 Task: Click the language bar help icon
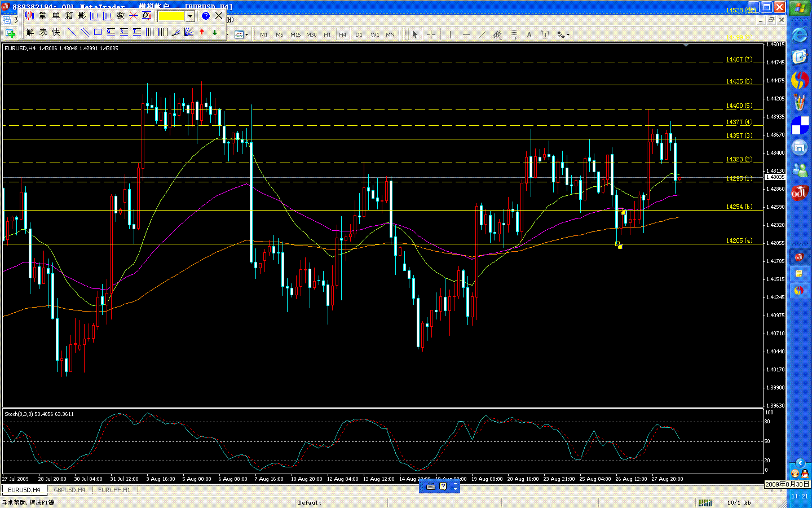[443, 486]
